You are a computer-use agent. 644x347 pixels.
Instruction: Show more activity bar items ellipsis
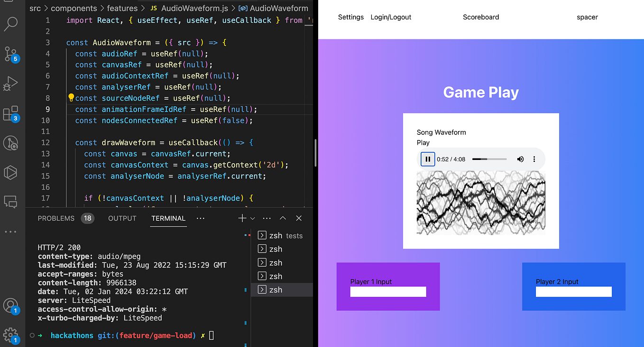coord(10,232)
